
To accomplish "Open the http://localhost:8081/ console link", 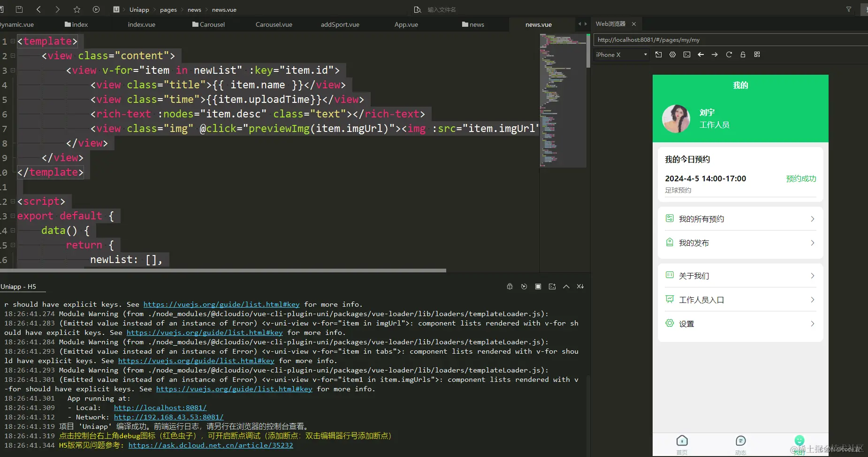I will pos(160,408).
